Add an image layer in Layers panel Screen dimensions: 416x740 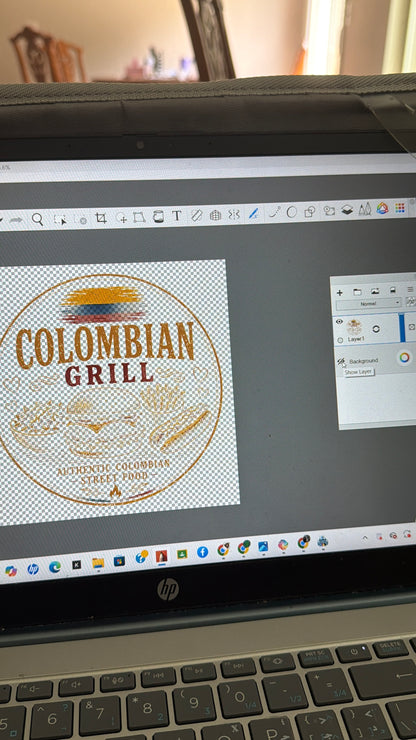[x=375, y=291]
